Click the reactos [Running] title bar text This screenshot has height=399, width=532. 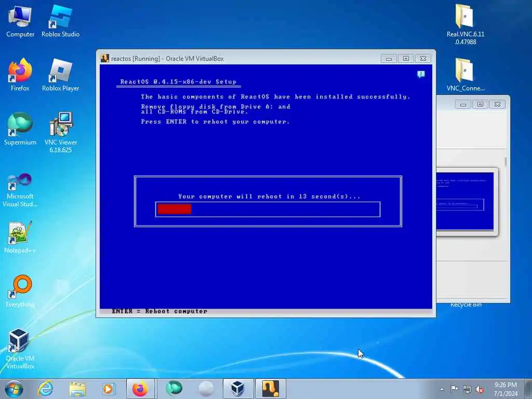(x=168, y=59)
